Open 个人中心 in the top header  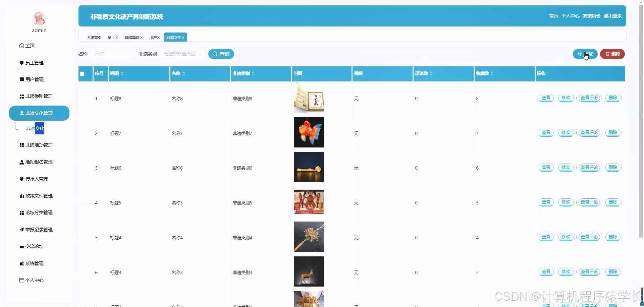click(571, 16)
